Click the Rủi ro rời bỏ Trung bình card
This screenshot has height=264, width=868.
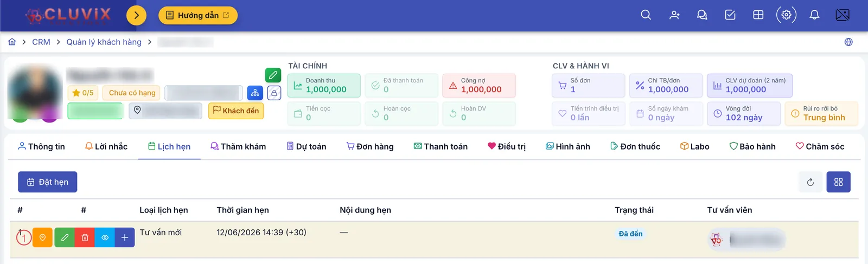[x=821, y=113]
